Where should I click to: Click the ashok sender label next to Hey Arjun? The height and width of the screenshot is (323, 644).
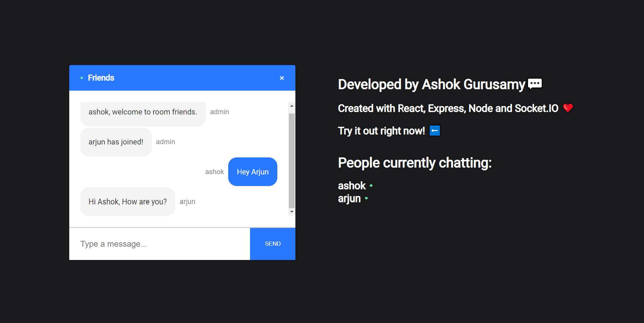tap(215, 172)
